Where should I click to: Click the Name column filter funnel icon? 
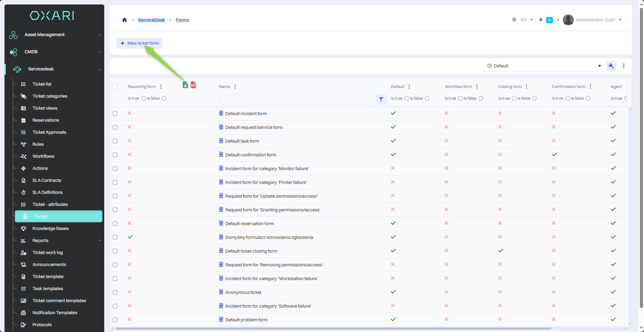[x=381, y=99]
